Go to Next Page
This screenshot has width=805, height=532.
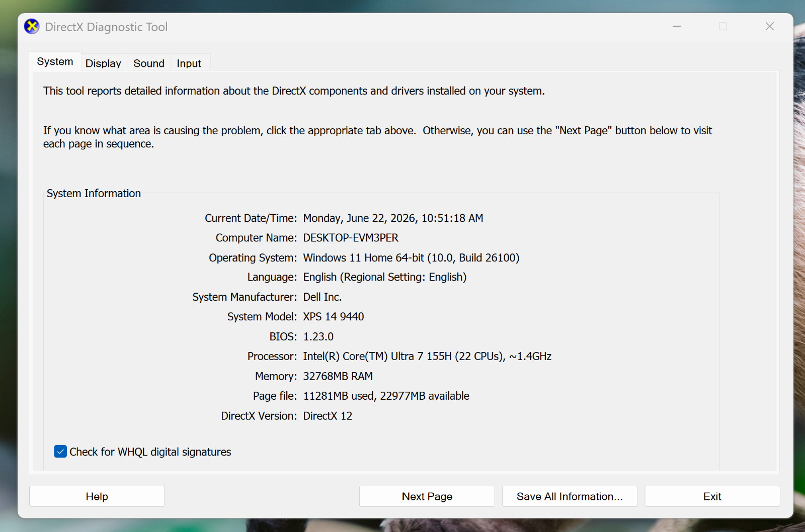427,496
